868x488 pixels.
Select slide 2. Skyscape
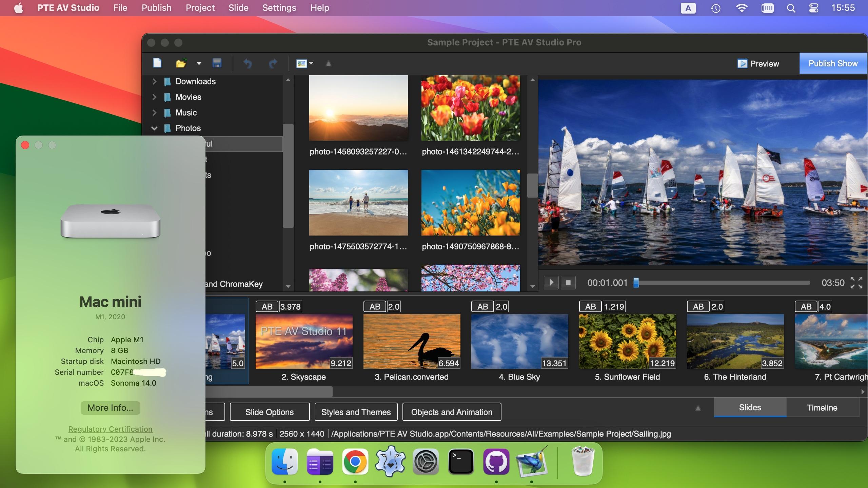(304, 341)
